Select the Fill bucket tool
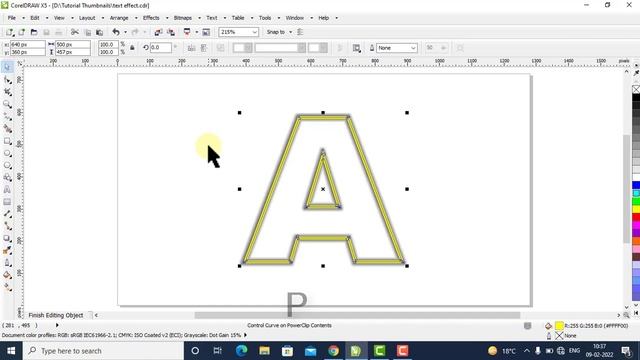This screenshot has height=360, width=640. coord(7,275)
